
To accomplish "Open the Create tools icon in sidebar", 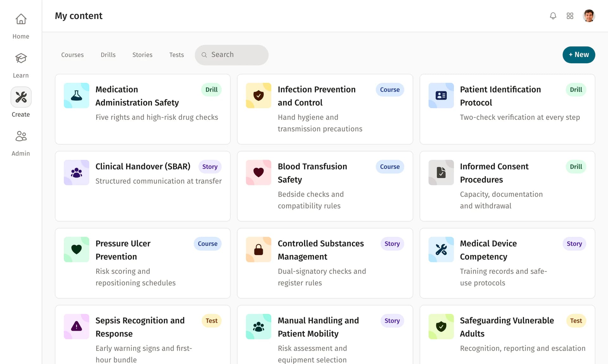I will point(21,97).
